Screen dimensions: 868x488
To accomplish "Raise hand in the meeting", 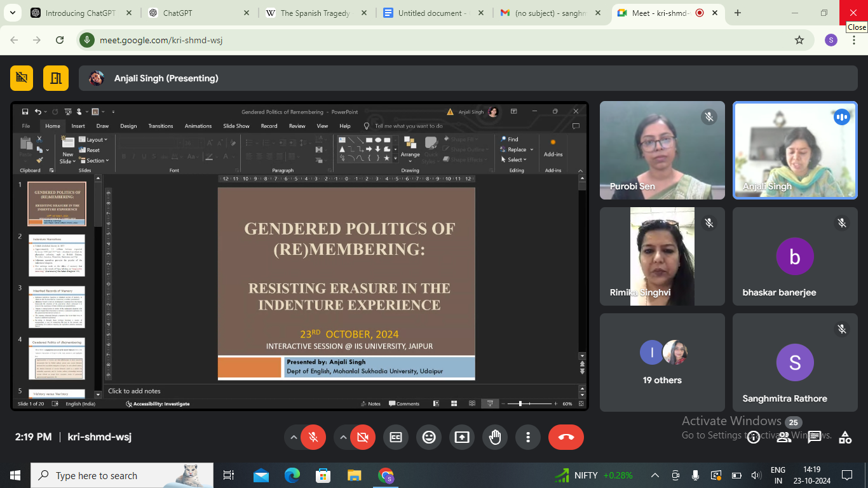I will coord(495,437).
